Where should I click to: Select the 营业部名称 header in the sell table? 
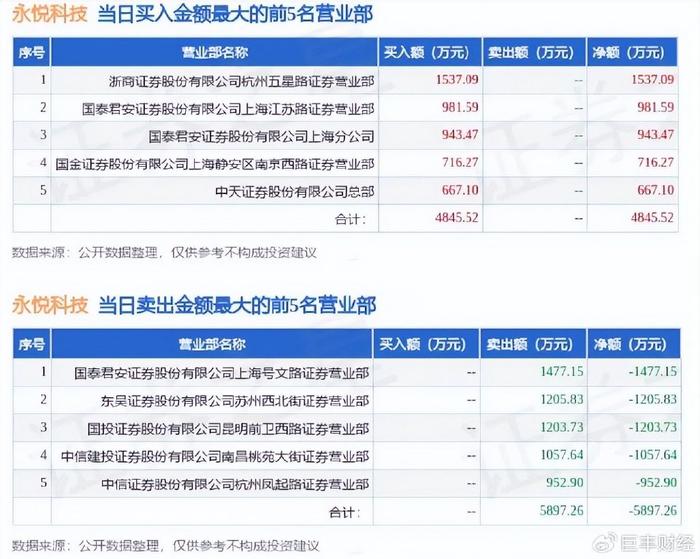pos(212,344)
